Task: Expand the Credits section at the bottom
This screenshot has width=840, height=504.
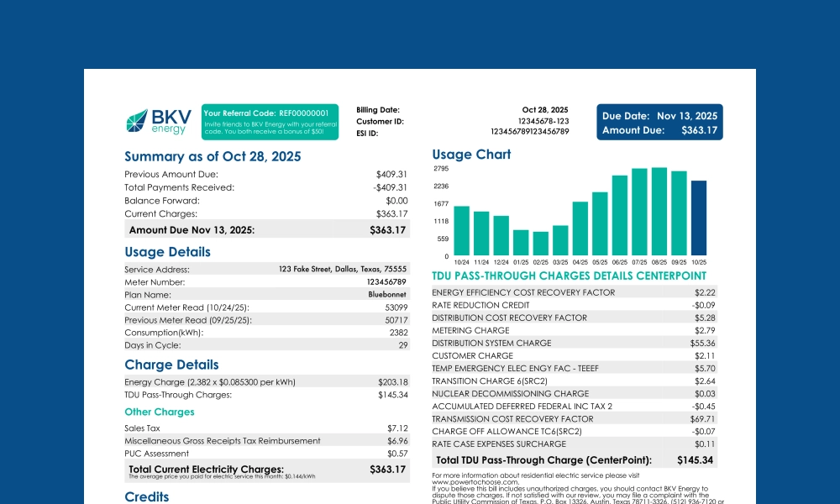Action: pyautogui.click(x=146, y=496)
